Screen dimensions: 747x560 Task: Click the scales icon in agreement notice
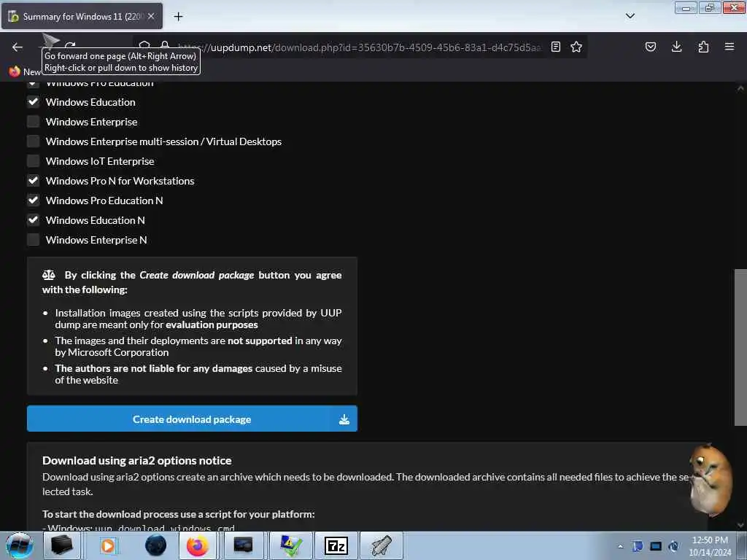[49, 275]
